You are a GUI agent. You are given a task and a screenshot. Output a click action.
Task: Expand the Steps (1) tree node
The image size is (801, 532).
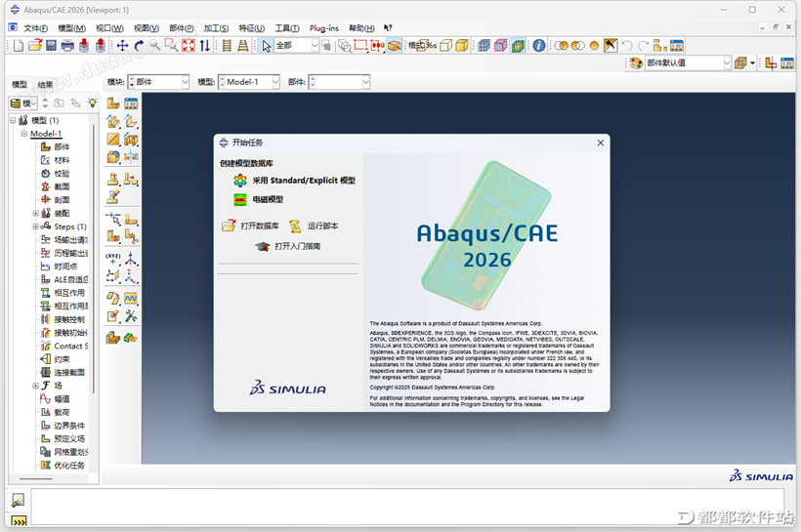[35, 226]
